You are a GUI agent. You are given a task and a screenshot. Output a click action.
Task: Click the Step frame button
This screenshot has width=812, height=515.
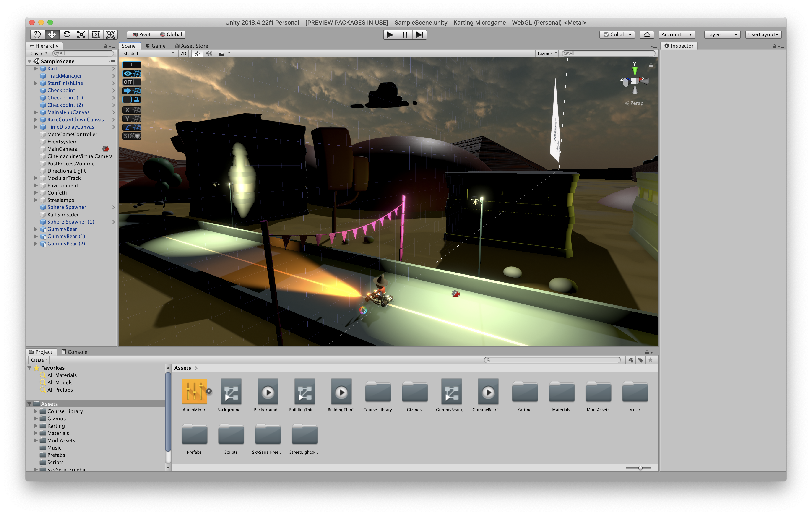(419, 34)
